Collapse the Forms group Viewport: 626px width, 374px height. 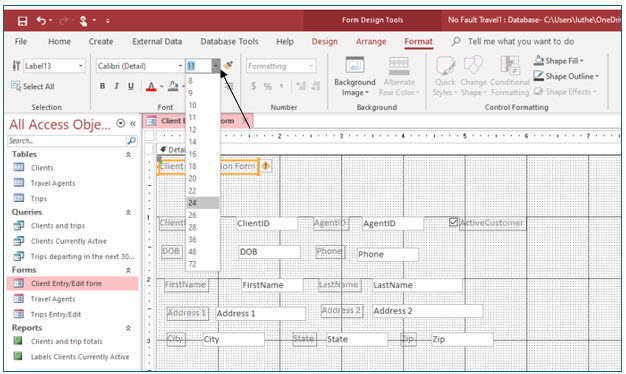128,270
